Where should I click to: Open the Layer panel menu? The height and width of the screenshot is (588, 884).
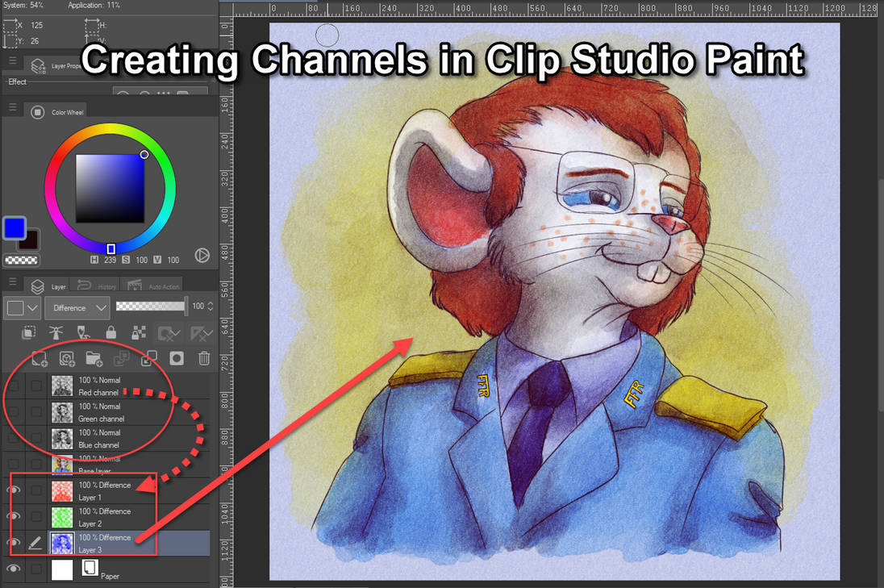pyautogui.click(x=12, y=284)
